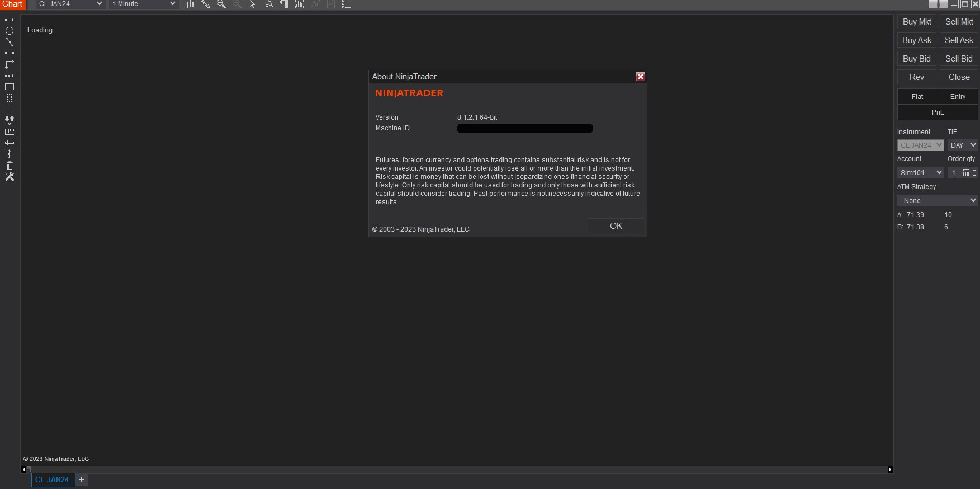Add a new chart tab with plus
Viewport: 980px width, 489px height.
click(82, 480)
